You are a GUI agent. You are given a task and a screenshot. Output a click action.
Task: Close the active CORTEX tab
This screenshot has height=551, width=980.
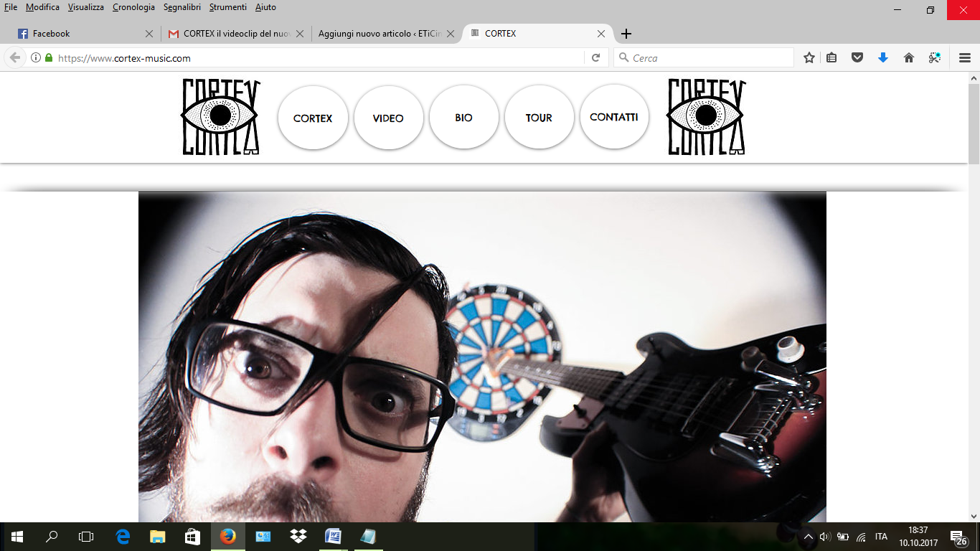click(x=601, y=34)
